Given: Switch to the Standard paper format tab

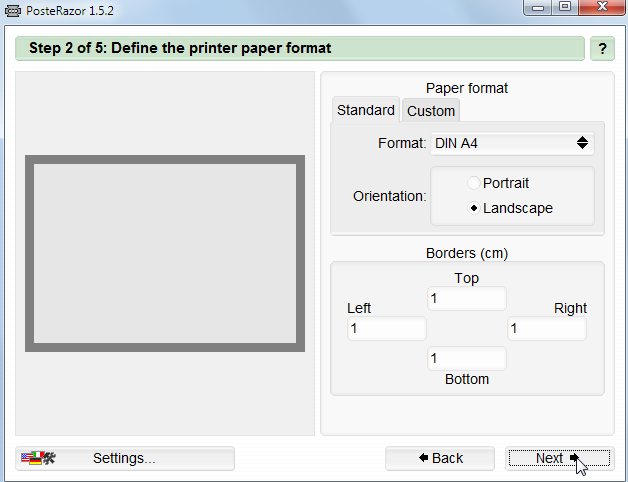Looking at the screenshot, I should pos(366,110).
